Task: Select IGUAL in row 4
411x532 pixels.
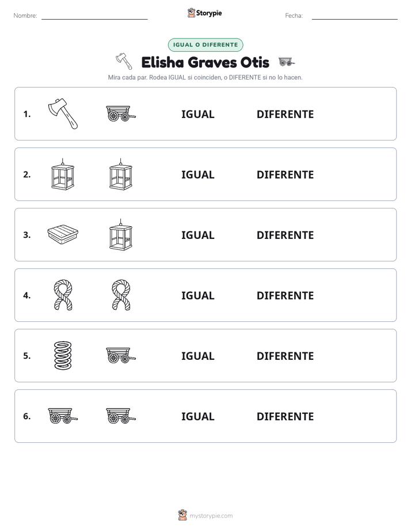Action: [x=197, y=295]
